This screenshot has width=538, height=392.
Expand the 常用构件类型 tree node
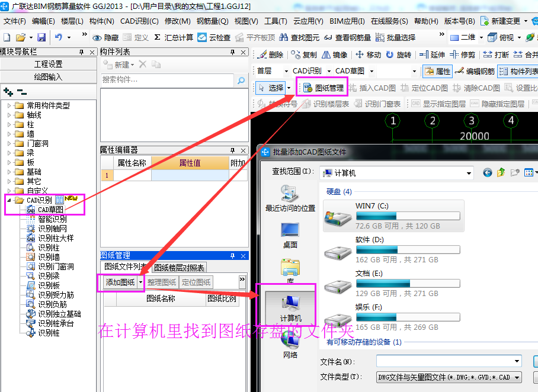9,105
